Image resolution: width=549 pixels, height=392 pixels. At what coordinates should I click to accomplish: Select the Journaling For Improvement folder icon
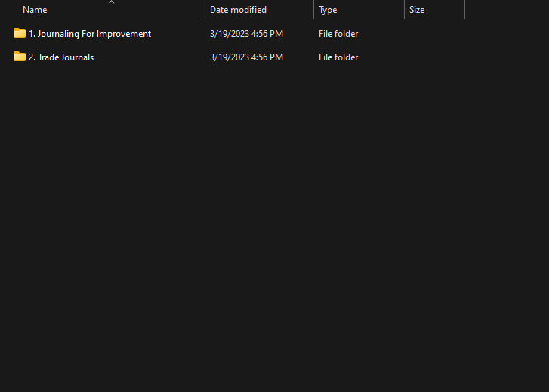click(20, 33)
